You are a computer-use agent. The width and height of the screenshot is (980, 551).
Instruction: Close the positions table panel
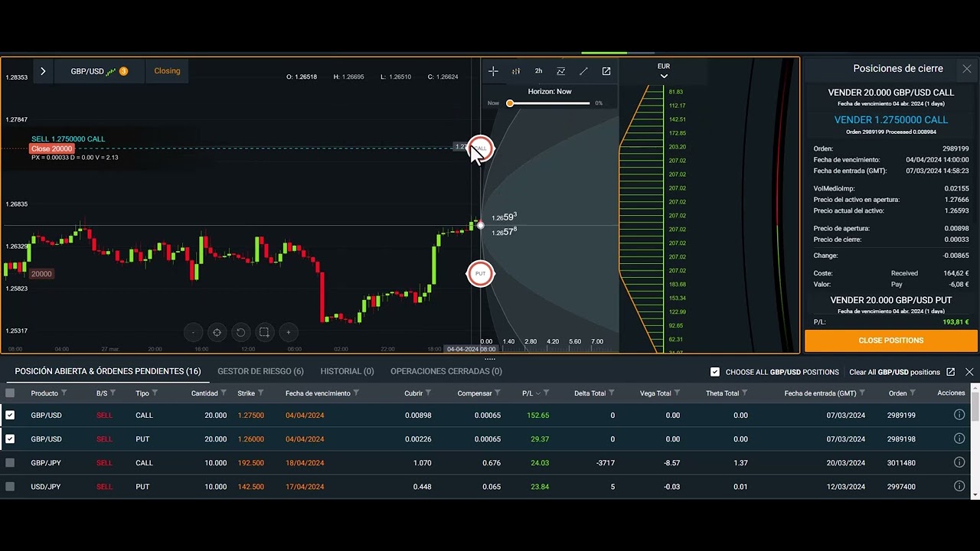(969, 372)
